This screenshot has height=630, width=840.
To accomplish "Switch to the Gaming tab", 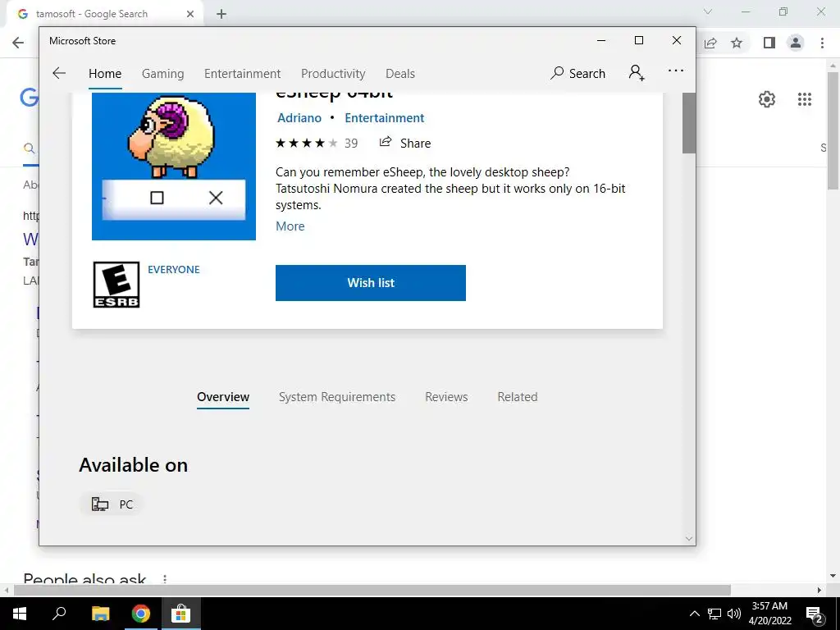I will tap(163, 73).
